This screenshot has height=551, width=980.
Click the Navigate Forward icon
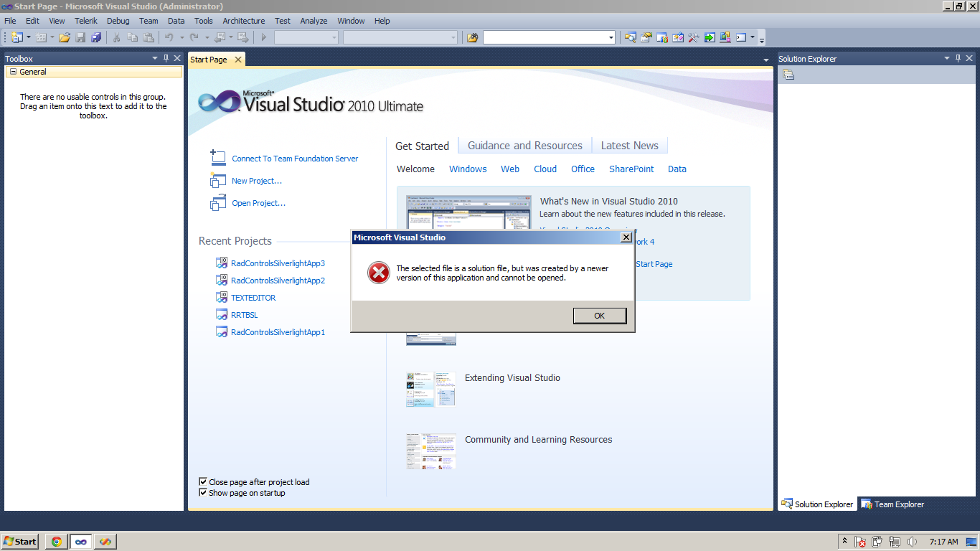tap(243, 37)
